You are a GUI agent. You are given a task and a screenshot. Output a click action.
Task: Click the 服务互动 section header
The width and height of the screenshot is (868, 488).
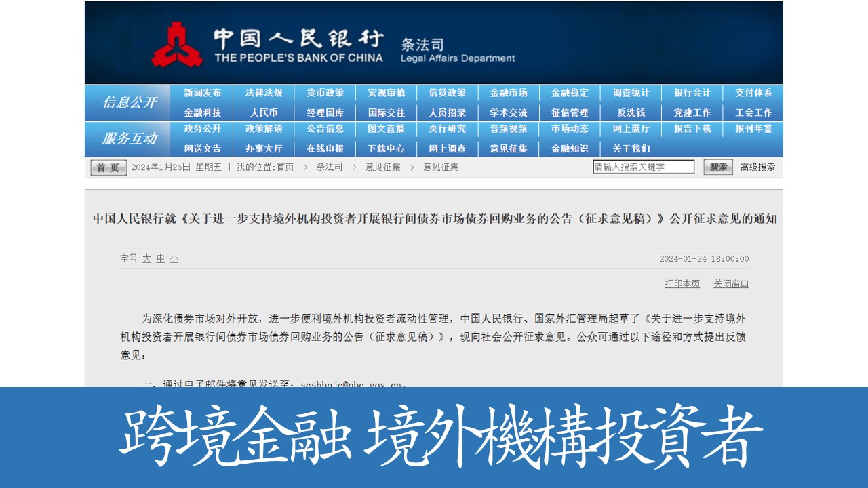[x=130, y=138]
